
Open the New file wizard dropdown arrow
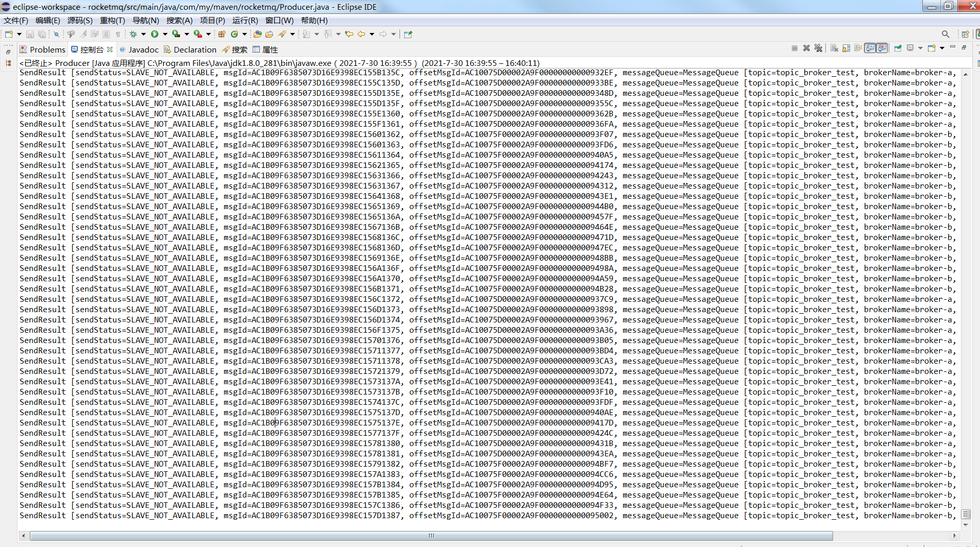(x=19, y=34)
